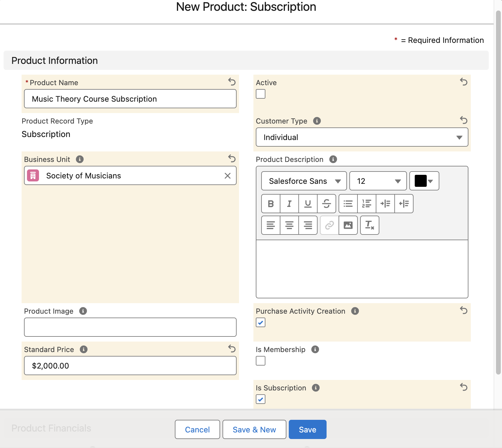Click the Society of Musicians account icon
Image resolution: width=502 pixels, height=448 pixels.
(x=33, y=176)
